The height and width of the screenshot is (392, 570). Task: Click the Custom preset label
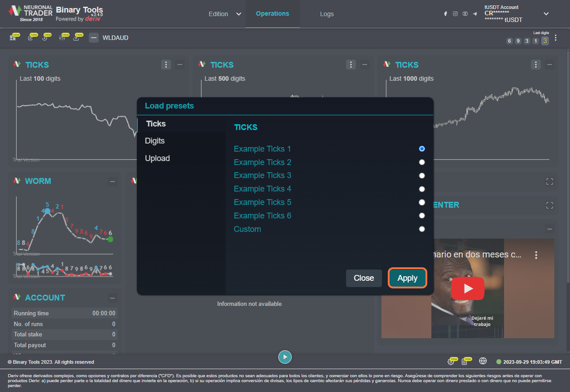click(247, 229)
